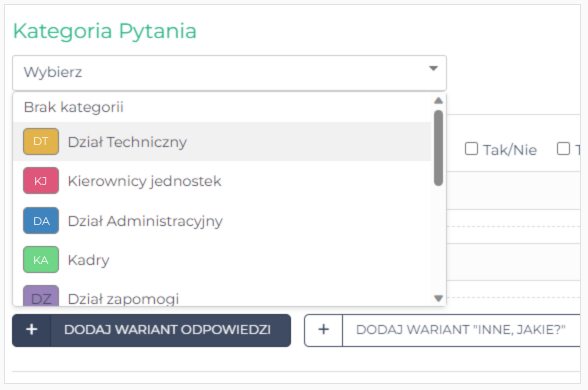
Task: Click the yellow DT category badge
Action: (x=41, y=141)
